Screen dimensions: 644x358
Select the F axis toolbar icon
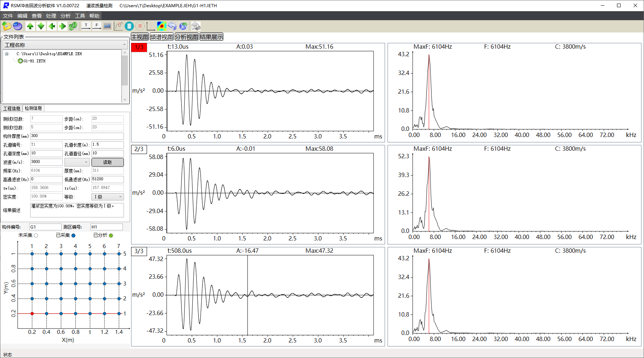97,26
